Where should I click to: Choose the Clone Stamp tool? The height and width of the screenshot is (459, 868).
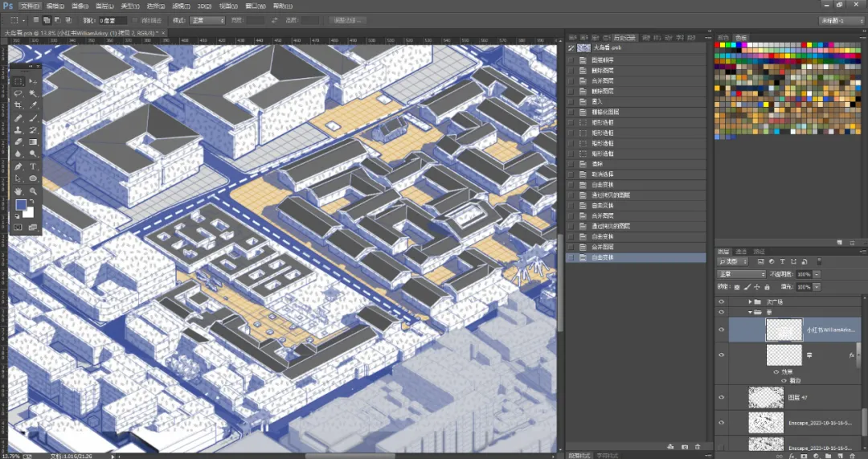point(18,130)
